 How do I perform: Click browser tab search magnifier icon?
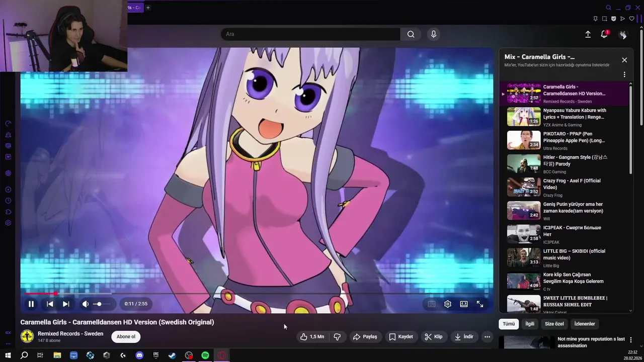coord(608,8)
